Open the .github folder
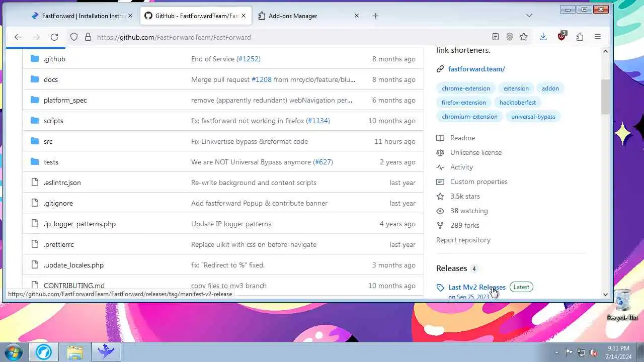Viewport: 644px width, 362px height. [x=54, y=59]
